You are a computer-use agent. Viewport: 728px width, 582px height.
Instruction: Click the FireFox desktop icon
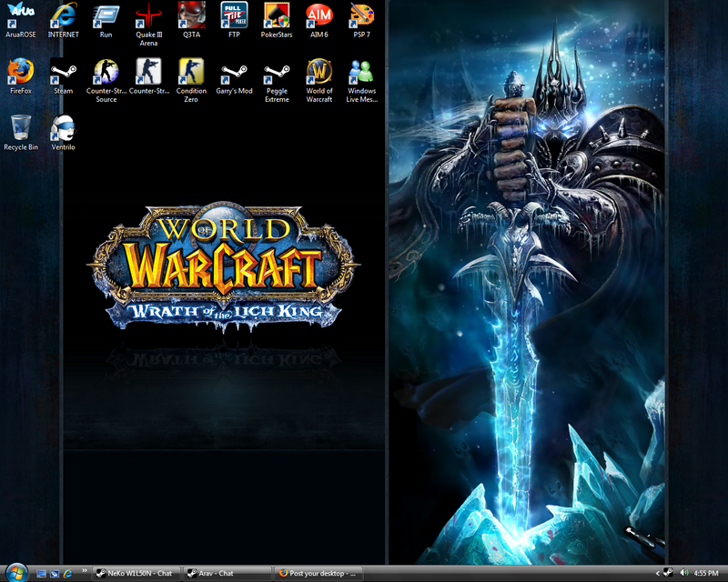(x=21, y=76)
